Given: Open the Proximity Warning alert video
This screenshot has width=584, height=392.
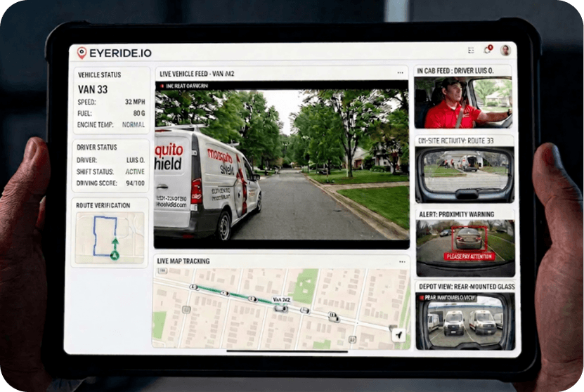Looking at the screenshot, I should pyautogui.click(x=465, y=248).
